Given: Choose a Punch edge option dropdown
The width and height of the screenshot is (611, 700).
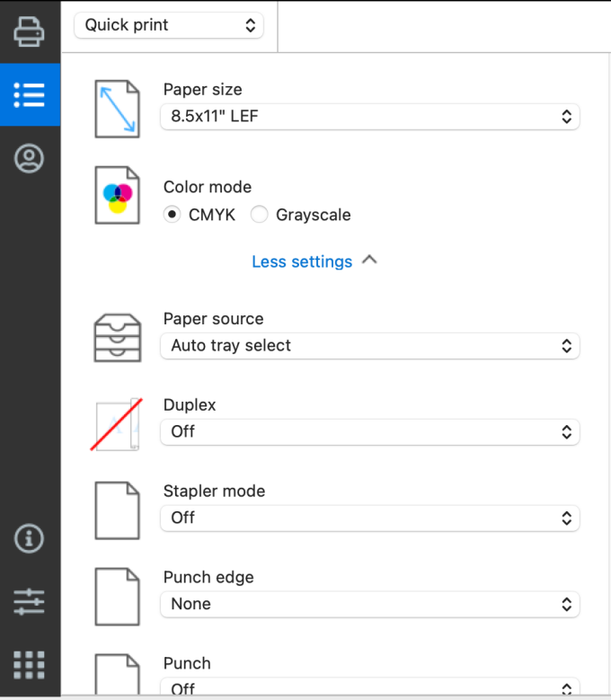Looking at the screenshot, I should tap(369, 604).
